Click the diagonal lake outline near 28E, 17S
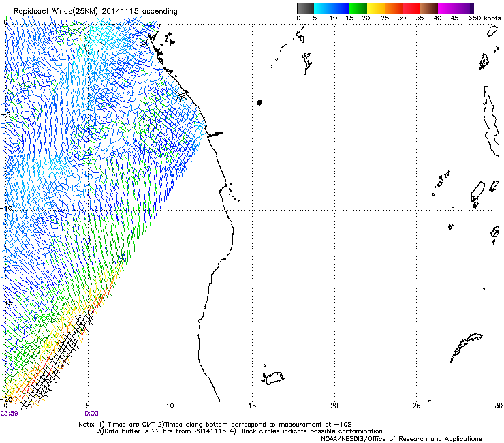Screen dimensions: 504x443 pos(466,347)
